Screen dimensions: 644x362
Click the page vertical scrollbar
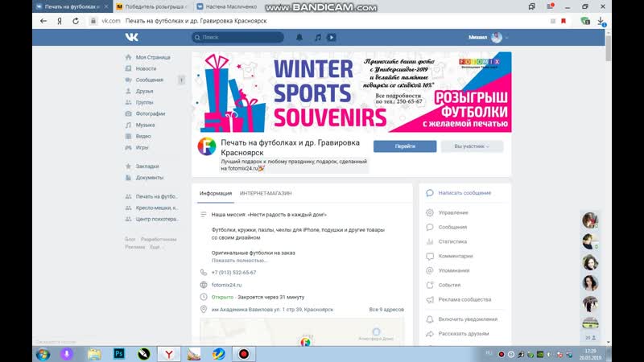609,48
